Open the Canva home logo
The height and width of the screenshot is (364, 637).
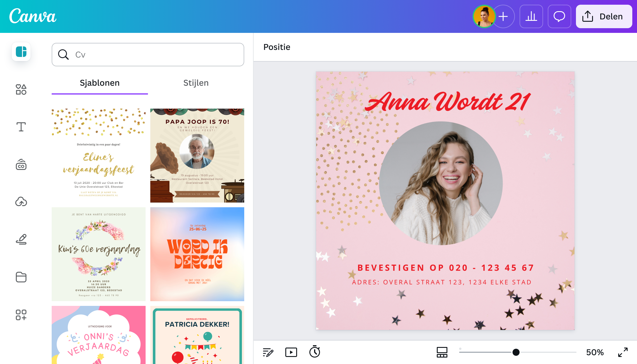tap(33, 16)
